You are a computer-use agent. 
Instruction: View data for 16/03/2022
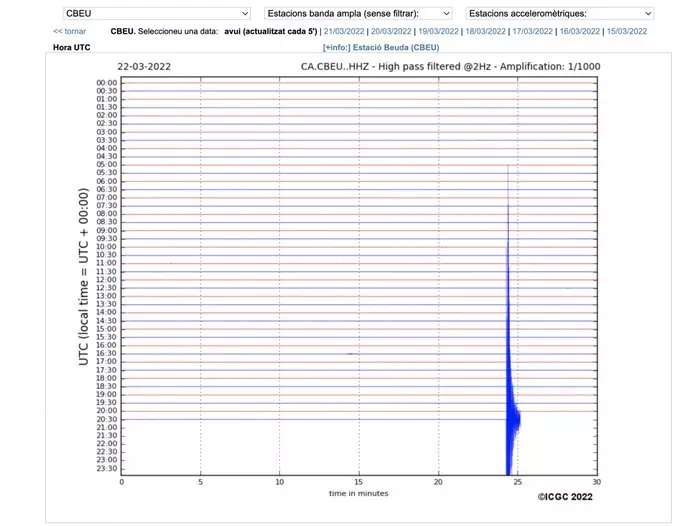tap(579, 31)
